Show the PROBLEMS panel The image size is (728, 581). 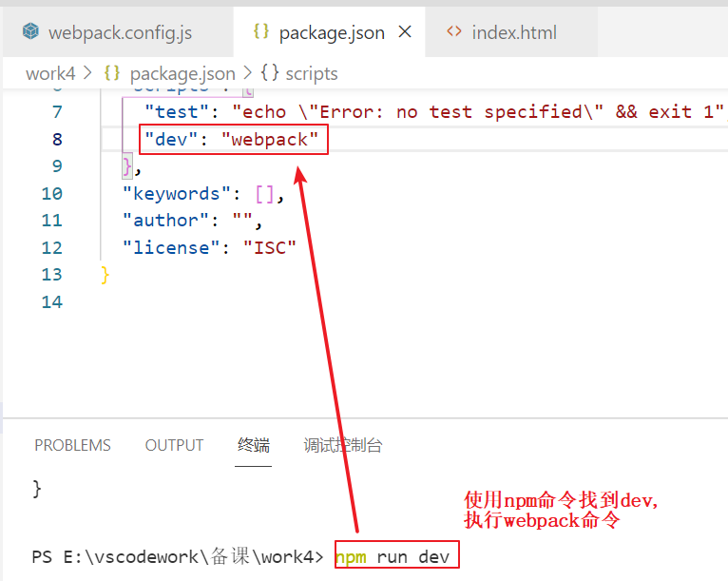(x=72, y=445)
